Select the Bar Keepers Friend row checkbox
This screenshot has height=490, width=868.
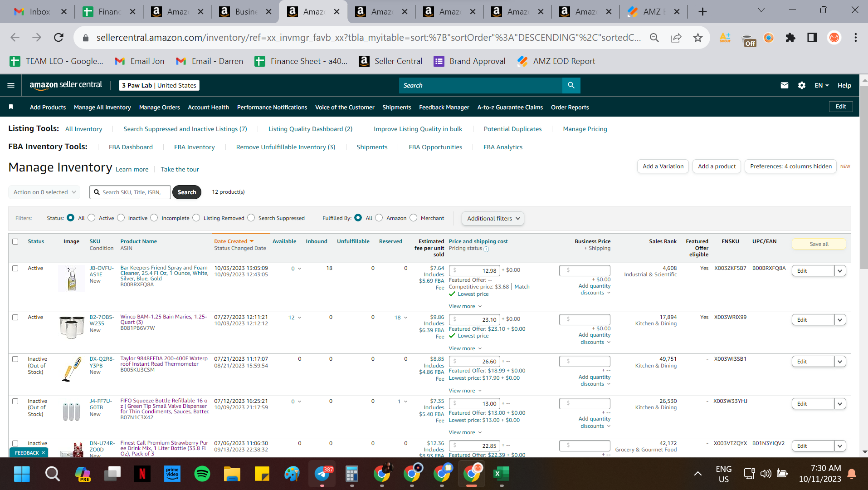click(x=15, y=268)
